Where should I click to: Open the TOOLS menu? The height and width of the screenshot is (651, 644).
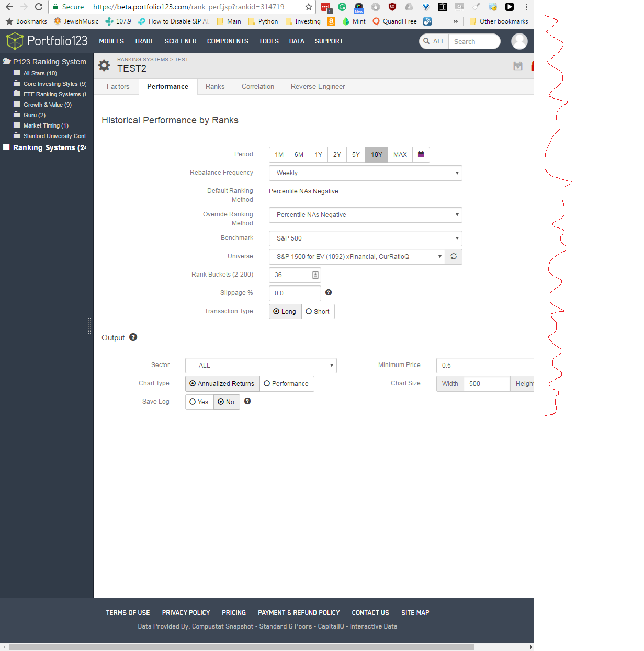click(269, 41)
